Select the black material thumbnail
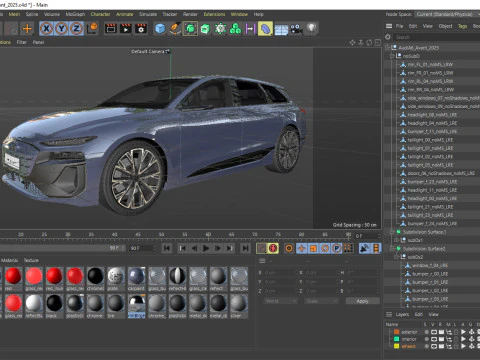The width and height of the screenshot is (480, 360). coord(54,306)
